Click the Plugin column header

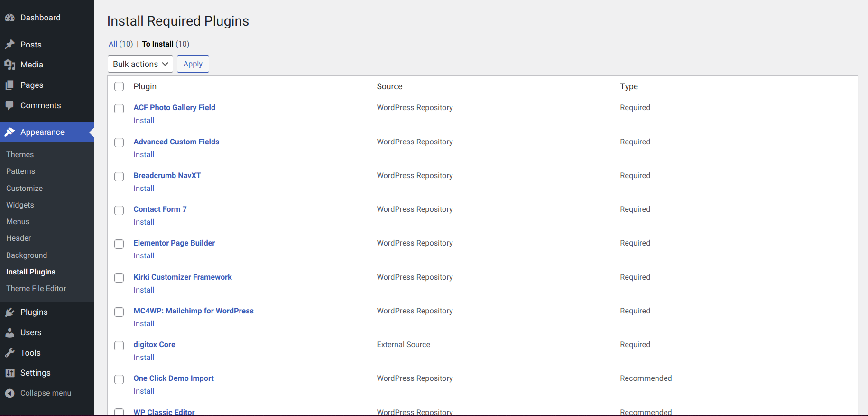145,86
